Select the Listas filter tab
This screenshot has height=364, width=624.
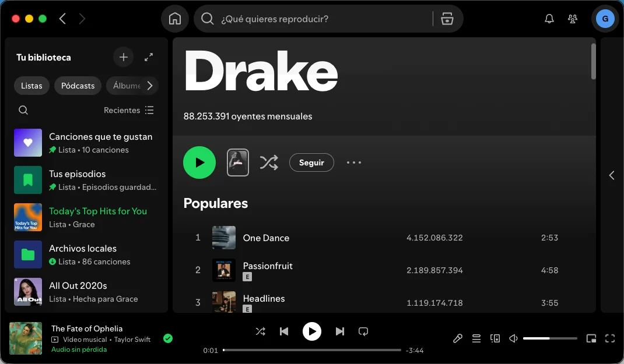31,86
